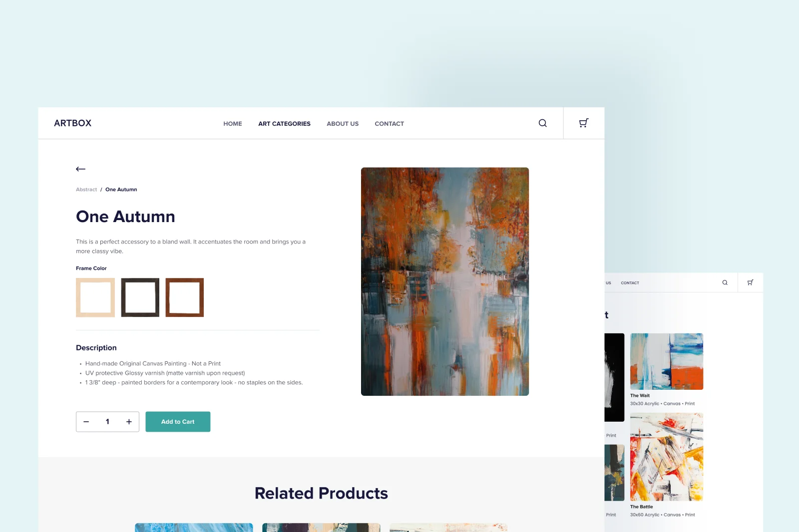Open the ART CATEGORIES menu item

(x=284, y=124)
